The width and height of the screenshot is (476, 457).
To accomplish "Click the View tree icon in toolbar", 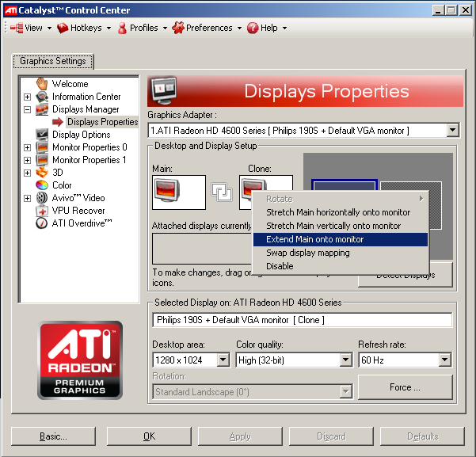I will [x=17, y=28].
